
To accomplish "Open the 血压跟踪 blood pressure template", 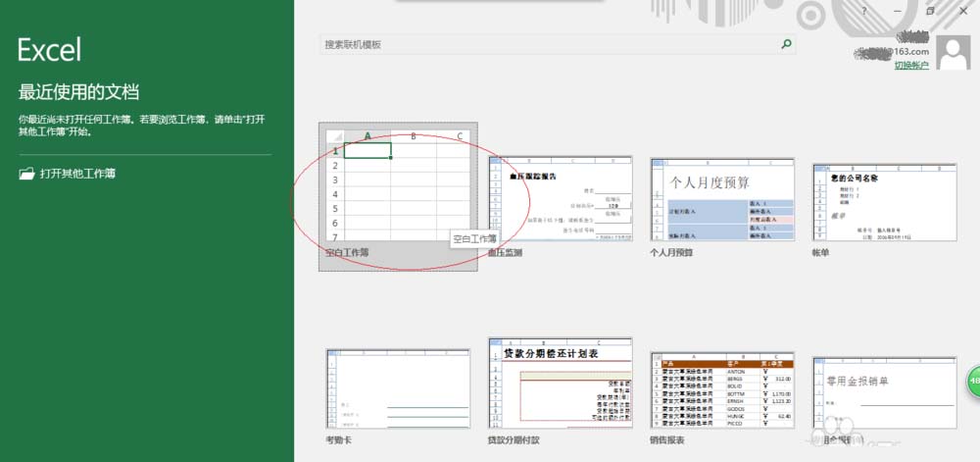I will point(559,198).
